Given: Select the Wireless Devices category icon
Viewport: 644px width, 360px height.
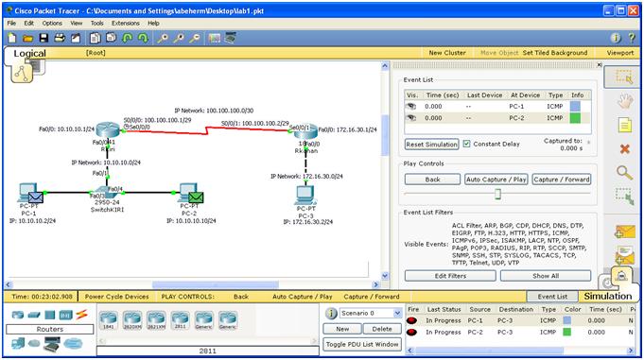Looking at the screenshot, I should [65, 315].
